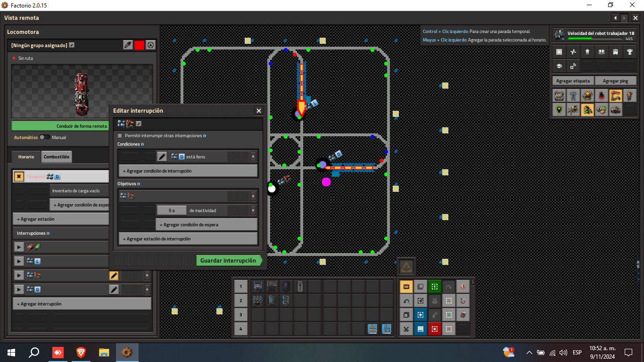Select the cut (scissors) tool

tap(406, 329)
